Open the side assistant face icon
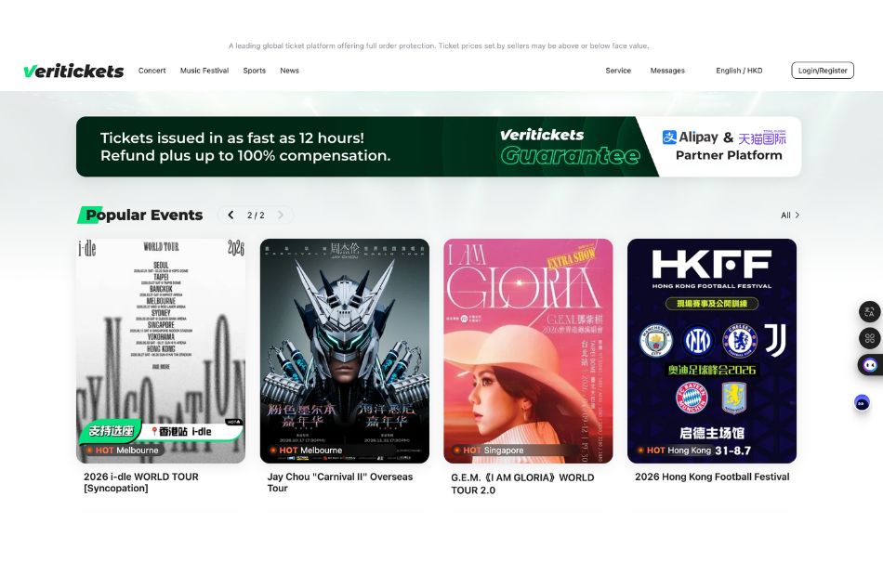The height and width of the screenshot is (588, 883). pos(870,365)
